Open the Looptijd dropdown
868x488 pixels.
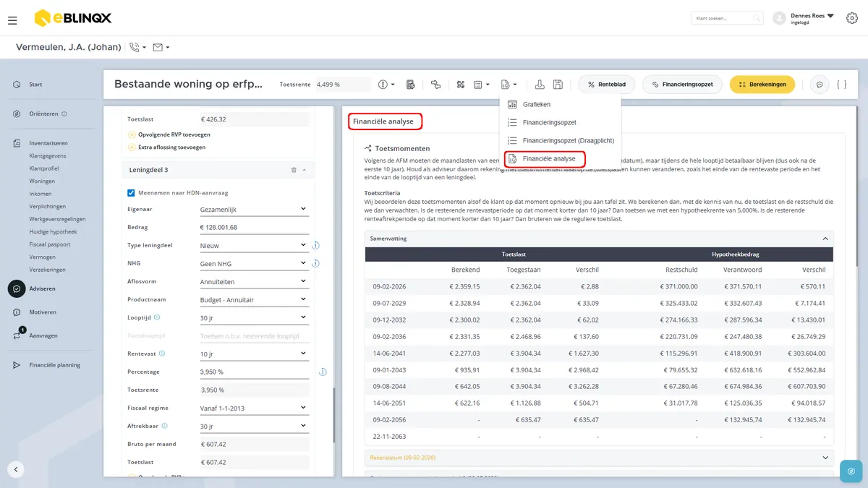tap(254, 317)
